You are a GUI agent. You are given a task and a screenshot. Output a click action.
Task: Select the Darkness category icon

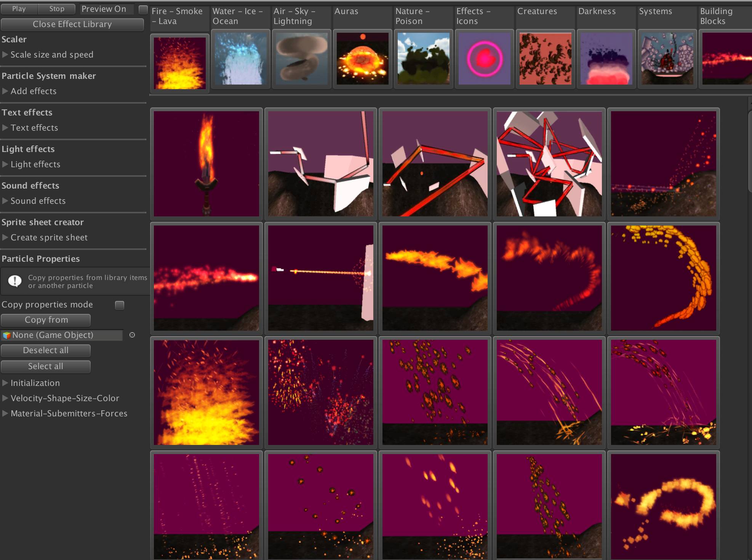click(x=606, y=59)
